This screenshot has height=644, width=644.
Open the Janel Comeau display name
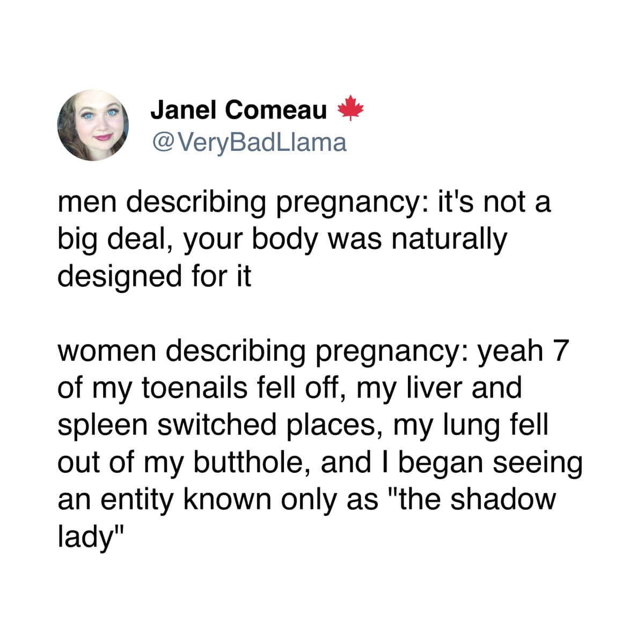click(238, 110)
